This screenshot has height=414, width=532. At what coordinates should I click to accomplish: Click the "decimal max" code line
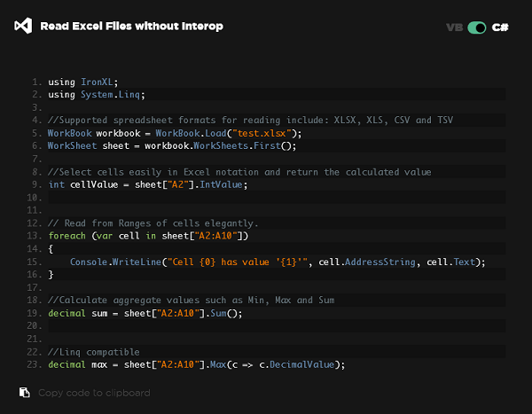click(195, 364)
